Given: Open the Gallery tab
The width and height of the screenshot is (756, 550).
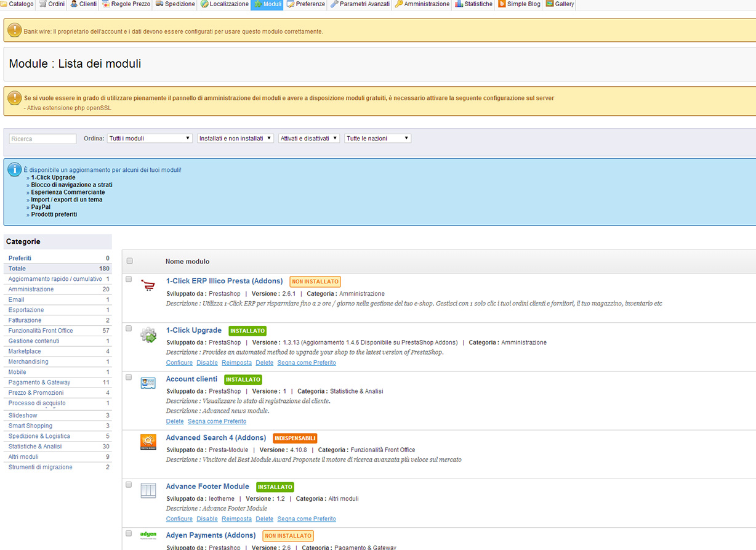Looking at the screenshot, I should 560,4.
